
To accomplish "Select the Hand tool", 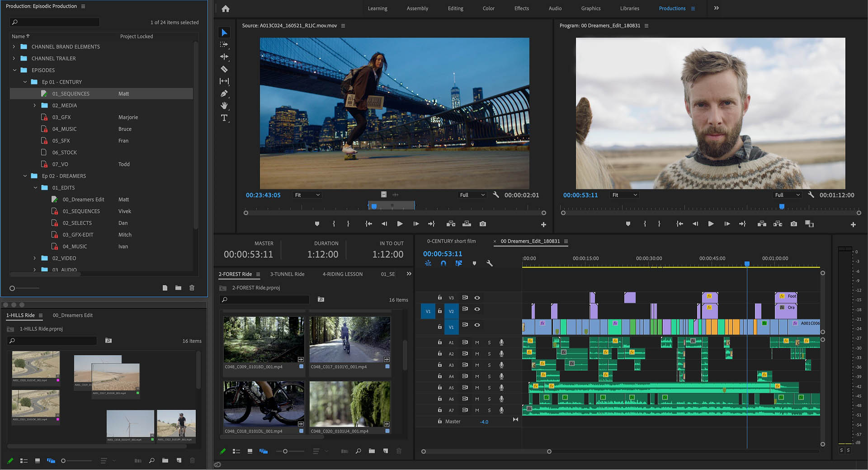I will tap(224, 105).
